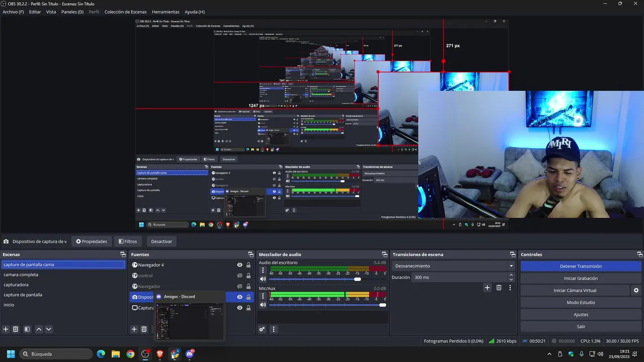This screenshot has width=644, height=362.
Task: Open the Editar menu
Action: [35, 12]
